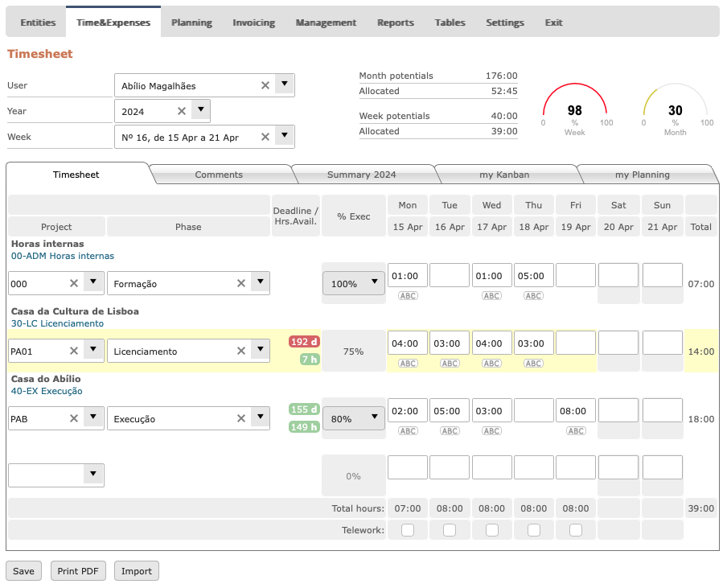Open ABC comment under Tuesday Licenciamento hours
Image resolution: width=727 pixels, height=588 pixels.
click(450, 364)
